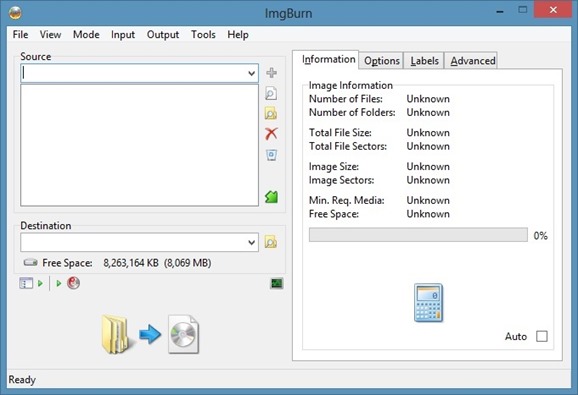
Task: Open the View menu
Action: 51,35
